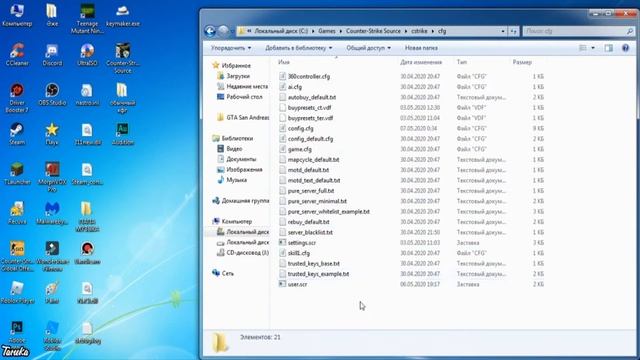Screen dimensions: 640x360
Task: Select CD-дисковод in sidebar
Action: point(242,253)
